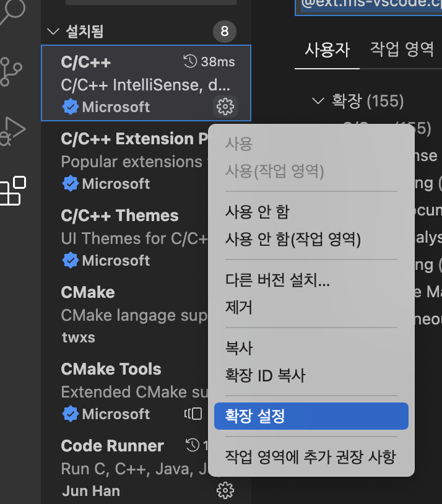Click verified badge of C/C++ Themes publisher
This screenshot has width=442, height=504.
pos(71,260)
